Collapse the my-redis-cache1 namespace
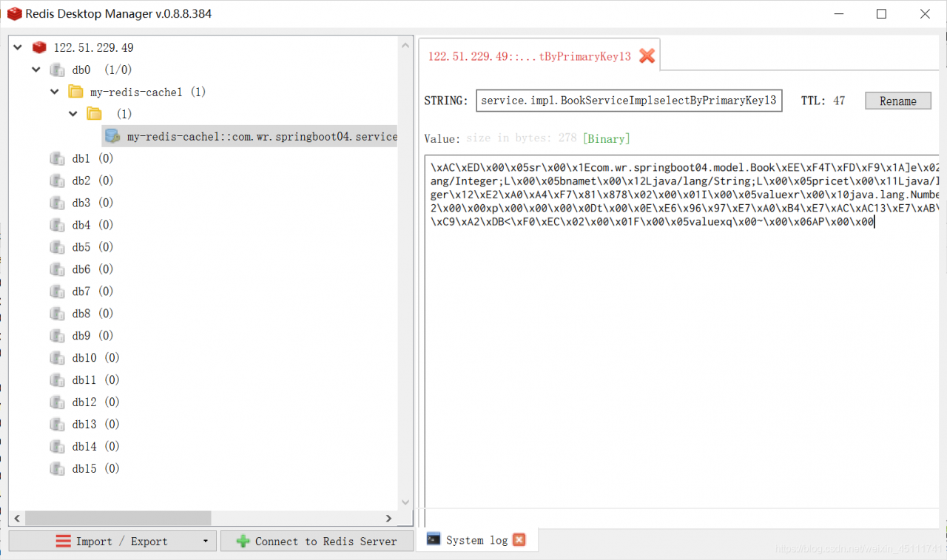This screenshot has height=560, width=947. pyautogui.click(x=54, y=92)
